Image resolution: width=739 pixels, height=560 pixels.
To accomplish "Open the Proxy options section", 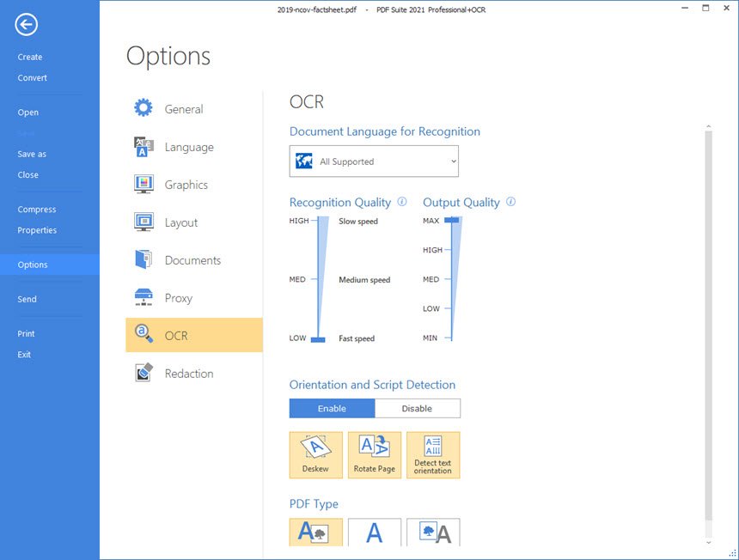I will tap(193, 298).
